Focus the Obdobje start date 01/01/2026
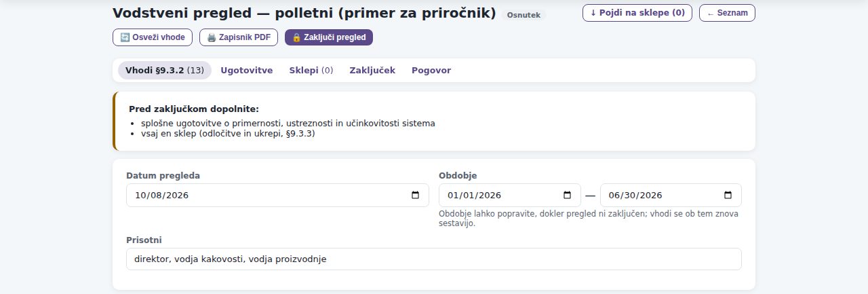Screen dimensions: 868x294 click(x=510, y=196)
